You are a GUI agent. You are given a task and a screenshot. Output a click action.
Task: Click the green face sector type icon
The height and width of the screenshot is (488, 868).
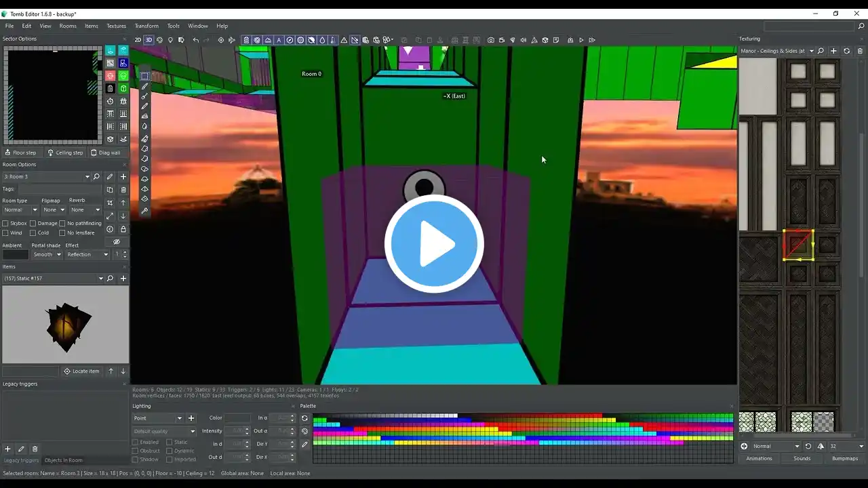pos(123,76)
